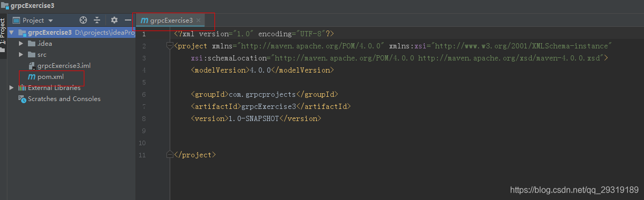Select Scratches and Consoles row
Viewport: 644px width, 200px height.
click(71, 99)
